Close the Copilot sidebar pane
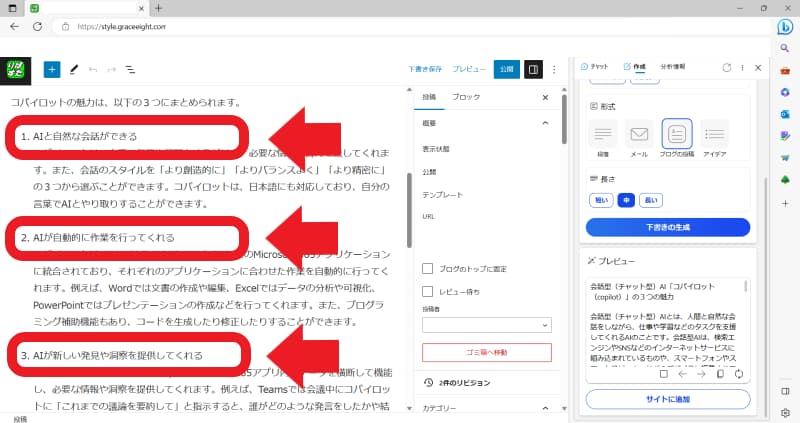 [758, 67]
